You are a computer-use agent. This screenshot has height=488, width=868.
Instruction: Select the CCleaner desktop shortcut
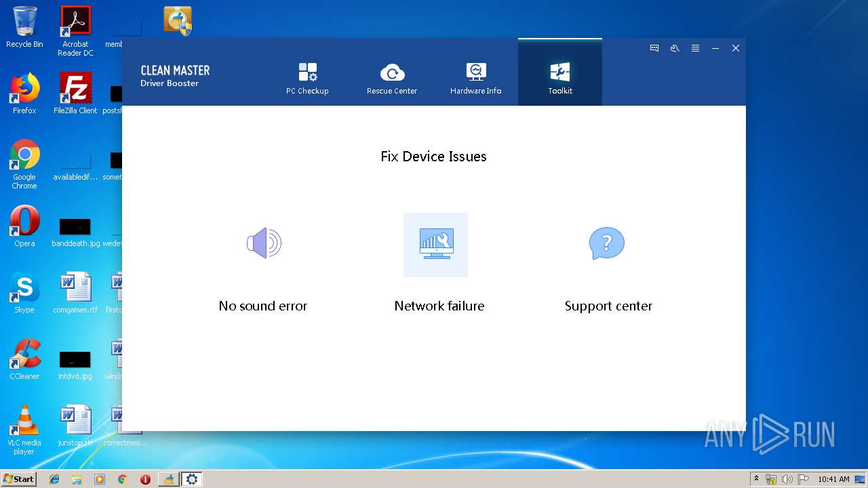[x=24, y=359]
